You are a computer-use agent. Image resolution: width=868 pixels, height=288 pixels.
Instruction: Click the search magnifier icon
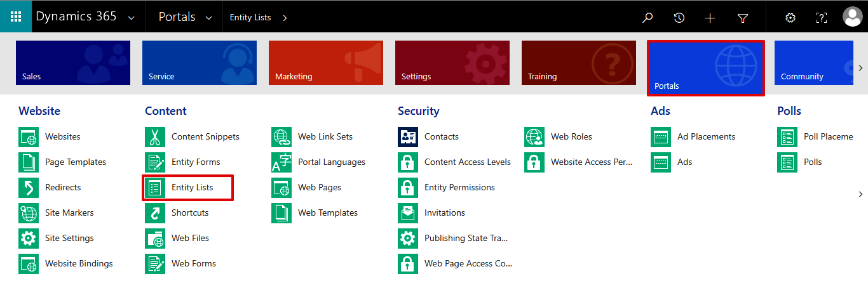pyautogui.click(x=648, y=18)
